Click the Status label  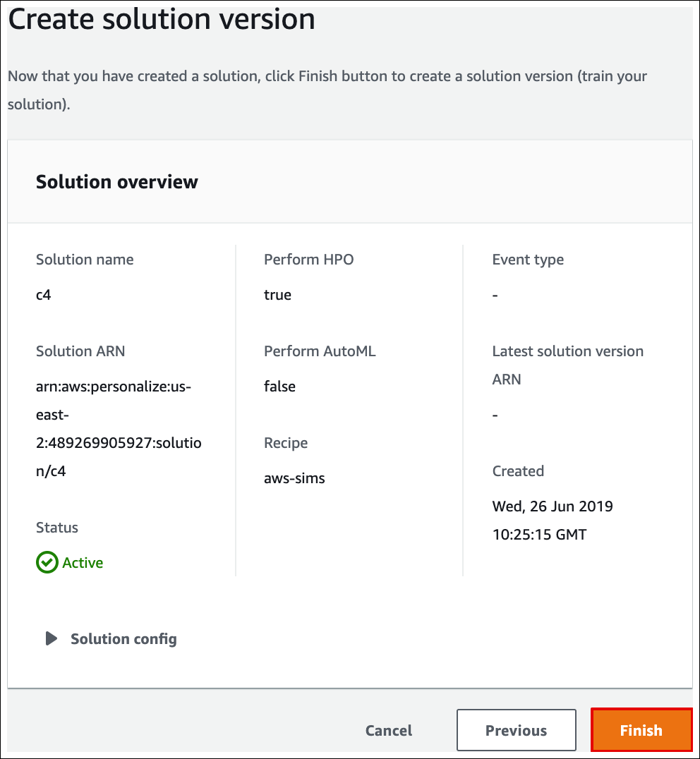point(56,527)
